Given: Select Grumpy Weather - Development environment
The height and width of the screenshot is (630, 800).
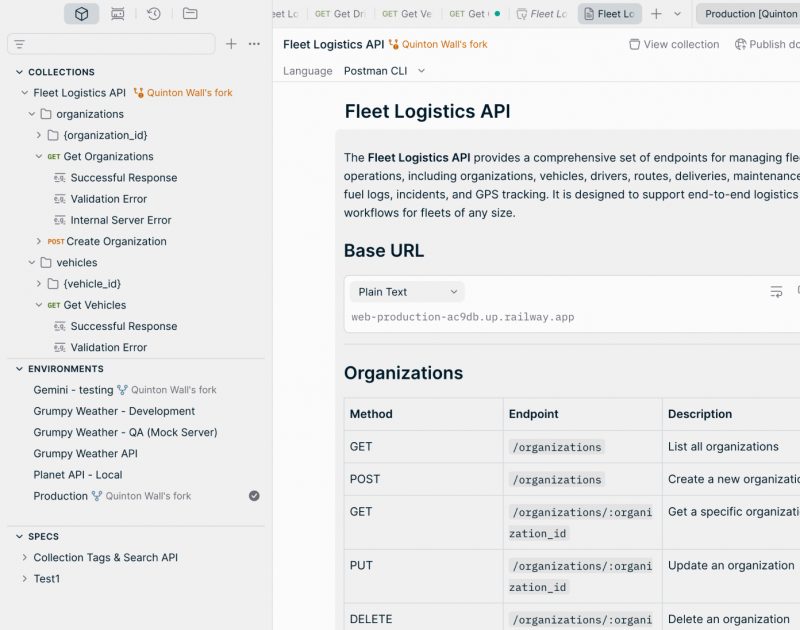Looking at the screenshot, I should [114, 411].
